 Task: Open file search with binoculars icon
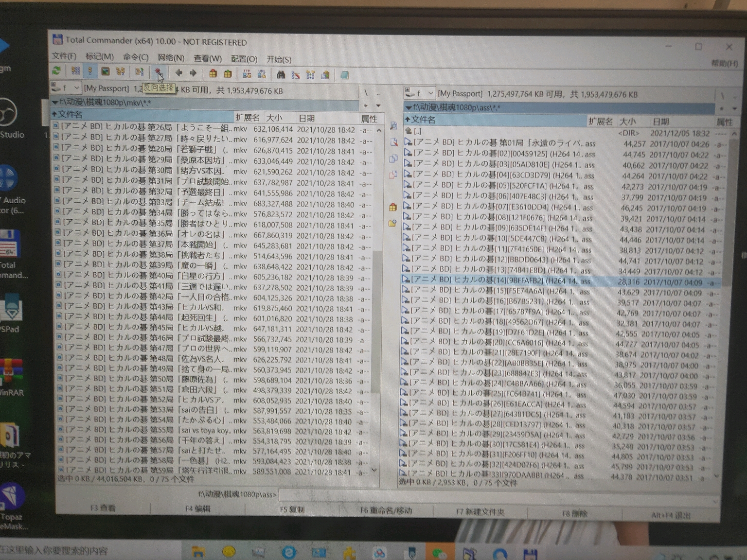click(x=281, y=74)
